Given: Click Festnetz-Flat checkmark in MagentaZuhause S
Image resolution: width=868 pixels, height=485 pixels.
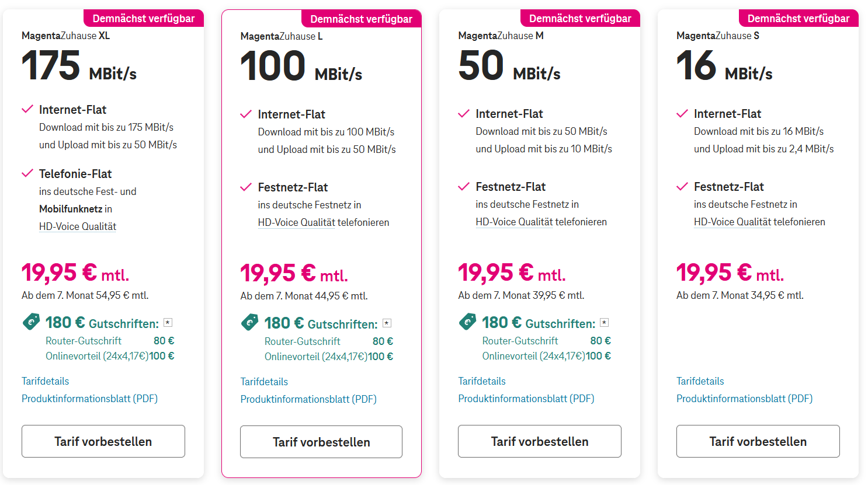Looking at the screenshot, I should (x=682, y=187).
